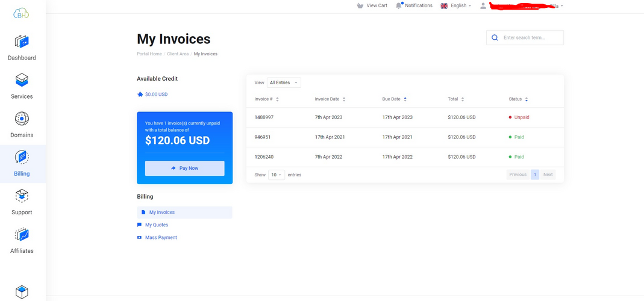Open the View Cart link

click(377, 6)
